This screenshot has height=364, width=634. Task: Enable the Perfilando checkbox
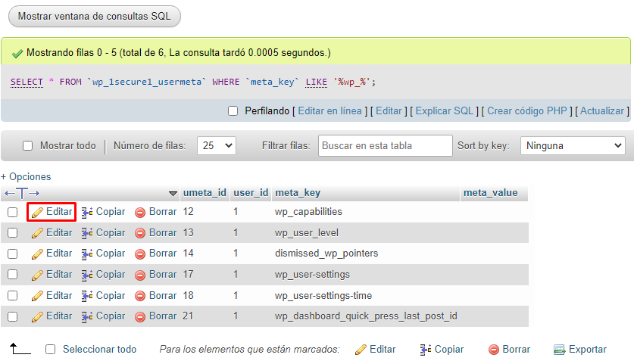point(233,111)
